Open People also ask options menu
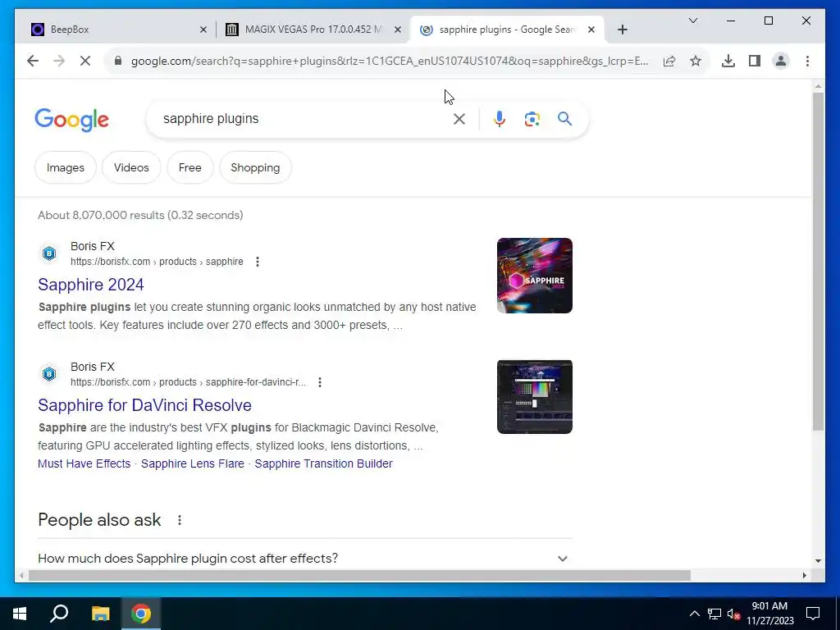Viewport: 840px width, 630px height. tap(180, 519)
